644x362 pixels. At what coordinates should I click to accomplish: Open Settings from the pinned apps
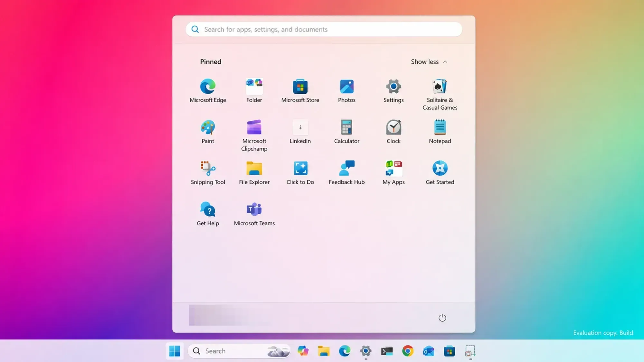tap(393, 90)
